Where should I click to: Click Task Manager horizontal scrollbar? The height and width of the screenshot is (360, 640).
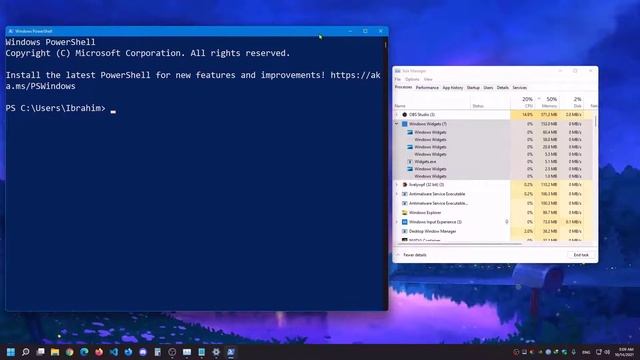460,244
